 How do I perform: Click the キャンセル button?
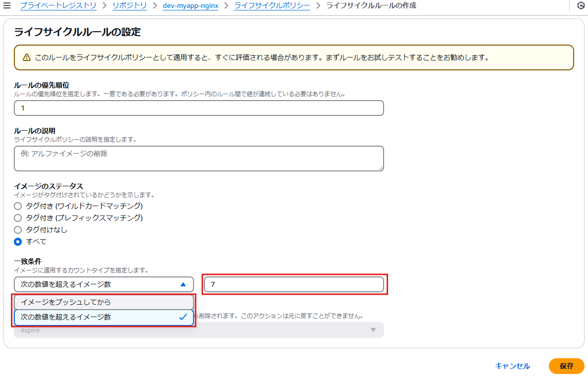(x=512, y=366)
